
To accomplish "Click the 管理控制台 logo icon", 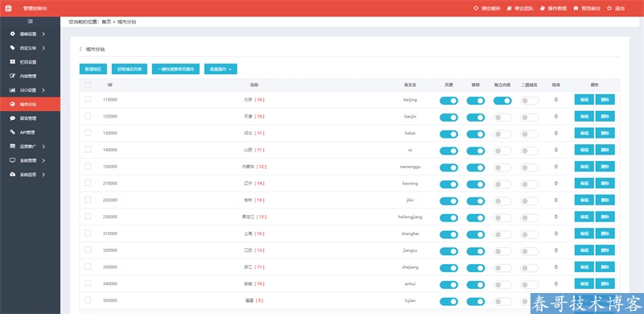I will tap(8, 8).
